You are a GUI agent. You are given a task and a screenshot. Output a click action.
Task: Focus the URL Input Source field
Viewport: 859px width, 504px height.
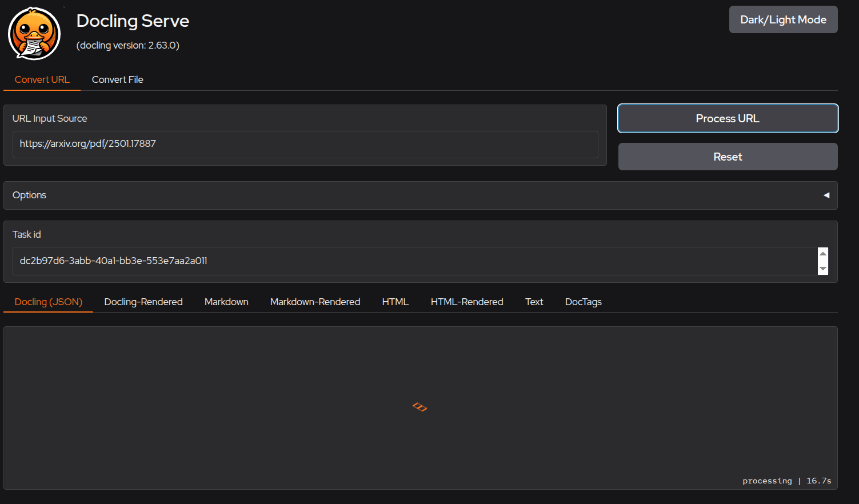coord(305,144)
